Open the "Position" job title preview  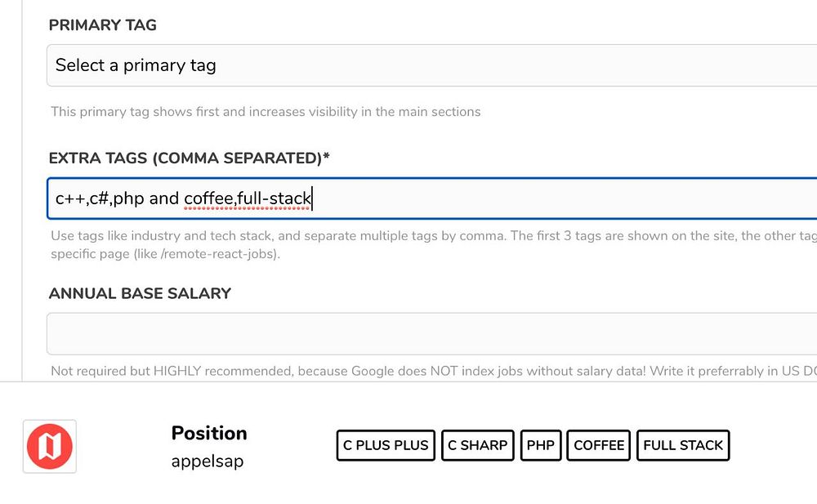(209, 433)
